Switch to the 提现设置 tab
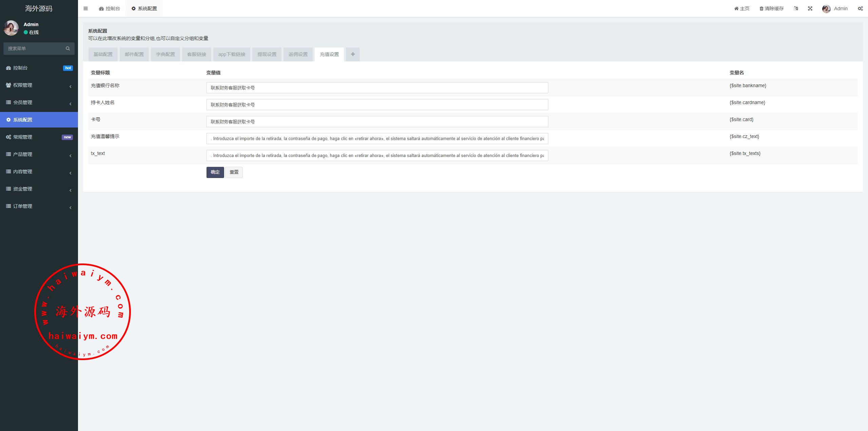 [x=267, y=54]
